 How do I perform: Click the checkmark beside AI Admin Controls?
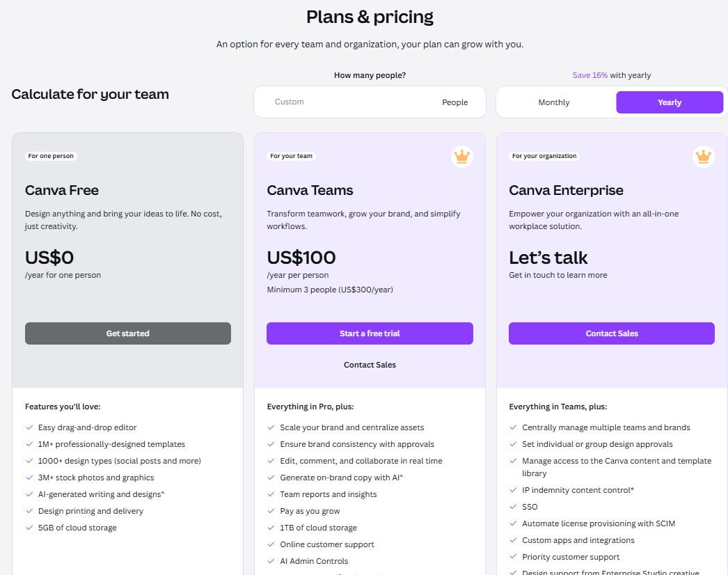[271, 561]
